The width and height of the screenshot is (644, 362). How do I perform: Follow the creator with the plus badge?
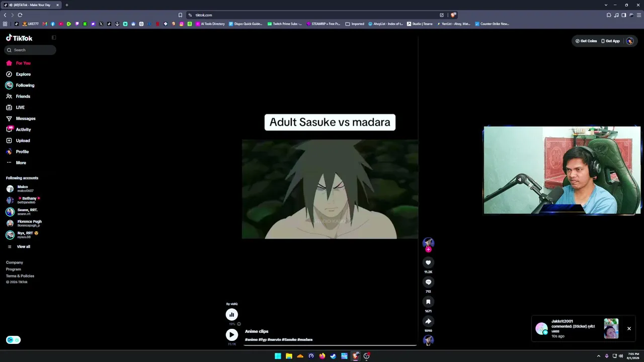tap(428, 249)
